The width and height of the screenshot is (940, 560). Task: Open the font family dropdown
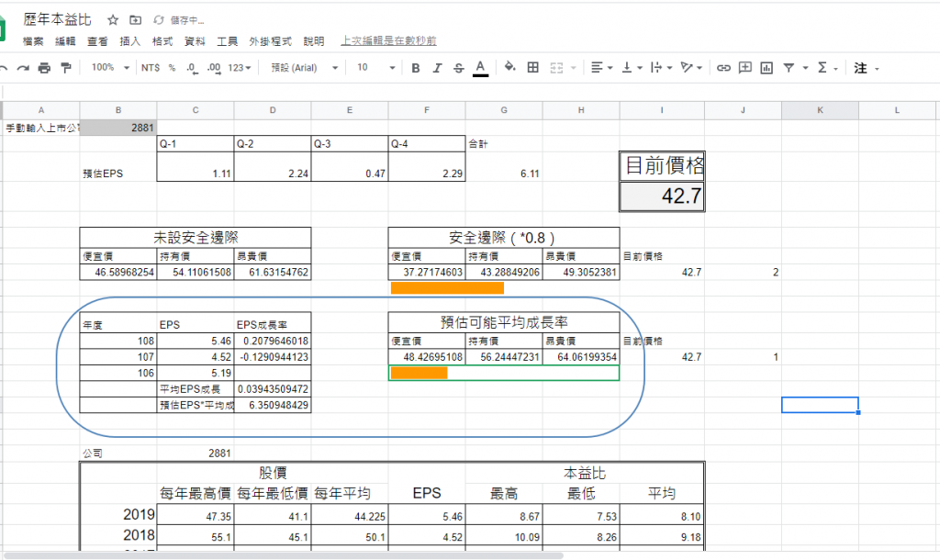(304, 68)
